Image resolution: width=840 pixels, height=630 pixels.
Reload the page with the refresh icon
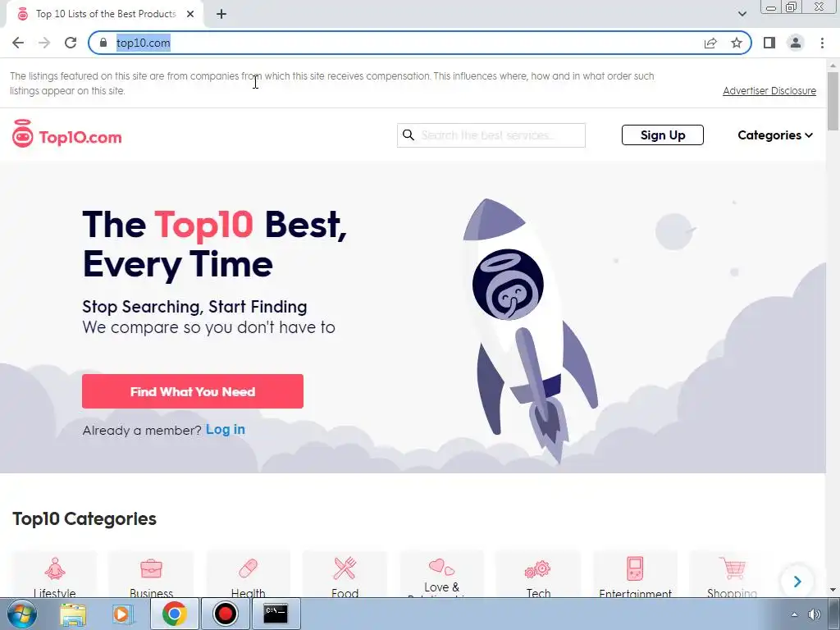71,43
